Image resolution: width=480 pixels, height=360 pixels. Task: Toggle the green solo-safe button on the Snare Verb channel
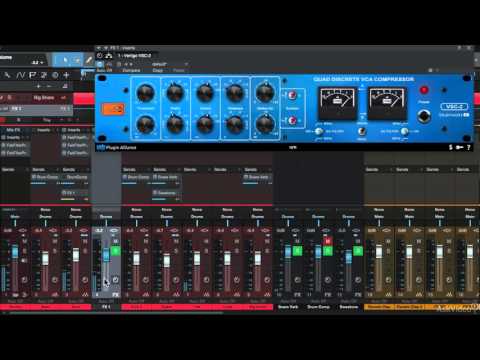[297, 251]
